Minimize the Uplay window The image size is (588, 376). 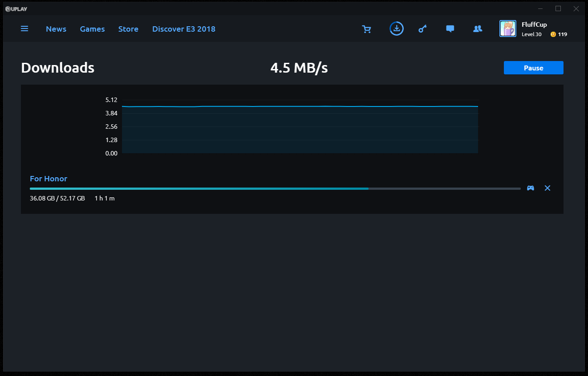tap(540, 8)
